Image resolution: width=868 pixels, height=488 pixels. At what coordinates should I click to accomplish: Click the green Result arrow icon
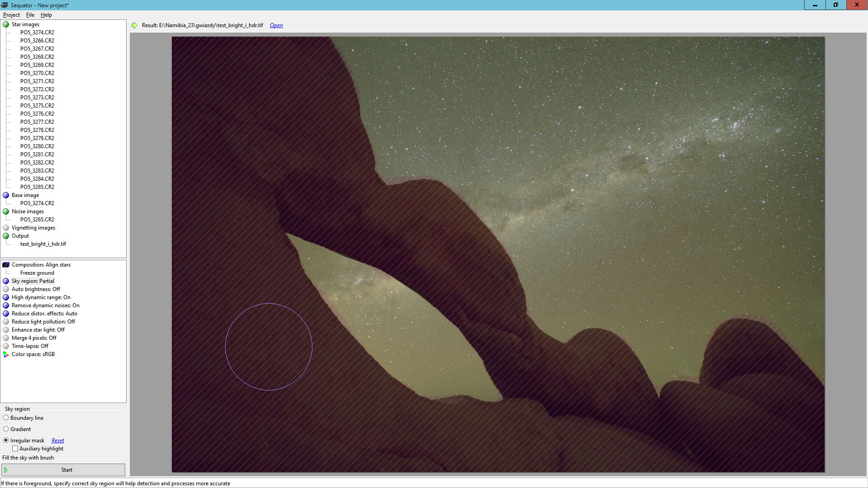click(134, 25)
